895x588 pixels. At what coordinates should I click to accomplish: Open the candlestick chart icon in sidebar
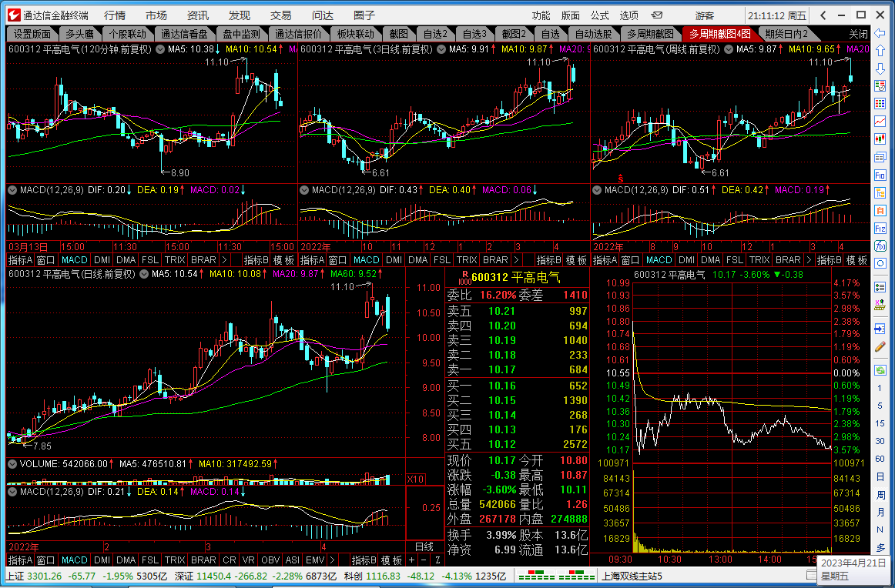coord(880,139)
